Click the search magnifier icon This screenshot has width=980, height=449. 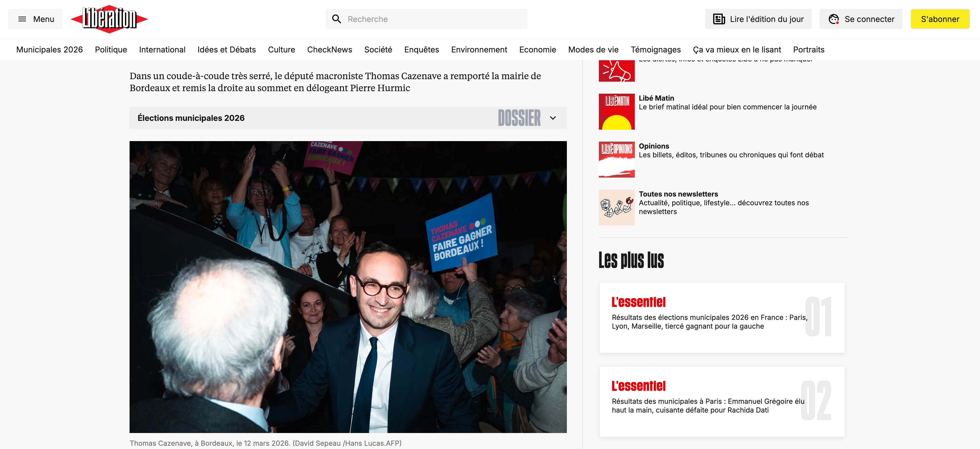[x=336, y=19]
